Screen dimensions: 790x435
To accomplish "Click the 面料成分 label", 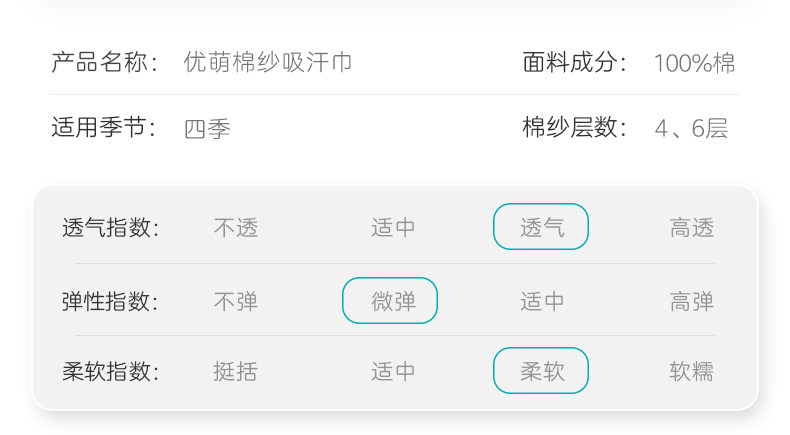I will point(574,63).
